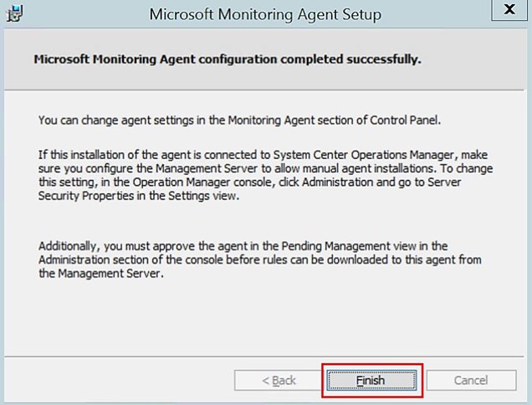Viewport: 532px width, 405px height.
Task: Click the Security Properties in Settings view line
Action: point(139,196)
